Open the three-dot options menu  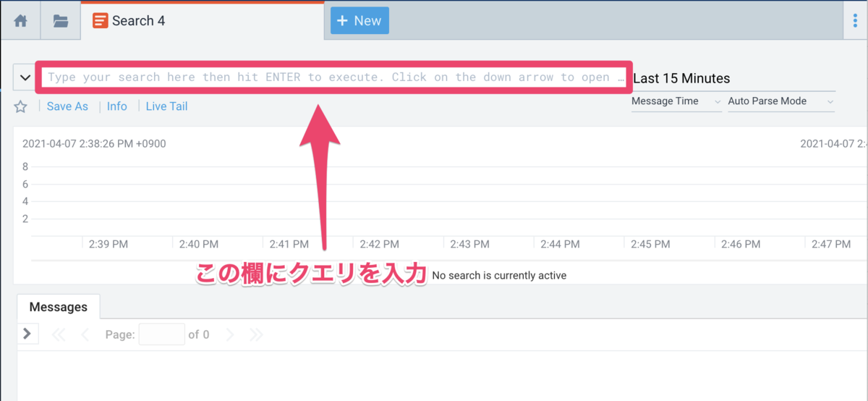pos(856,21)
